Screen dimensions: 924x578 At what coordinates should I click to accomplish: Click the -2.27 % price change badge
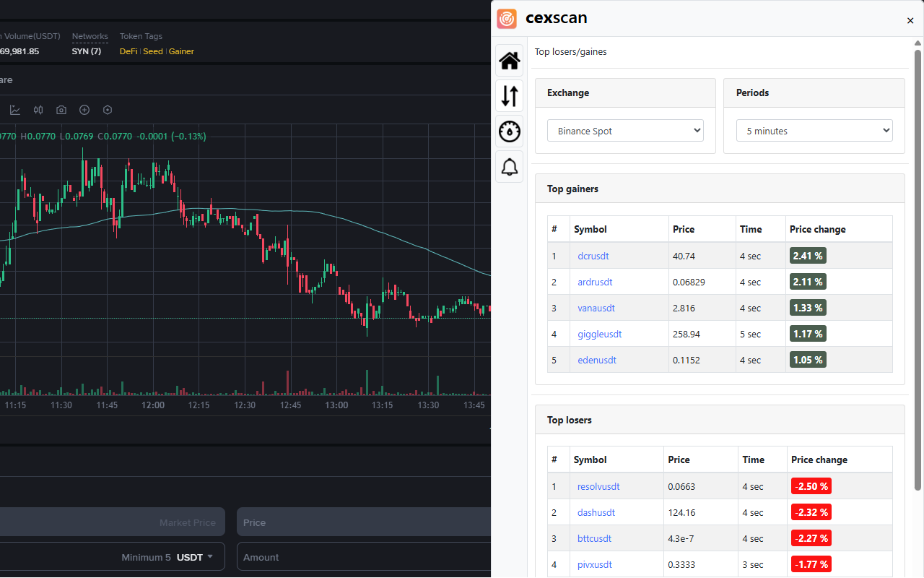tap(811, 538)
